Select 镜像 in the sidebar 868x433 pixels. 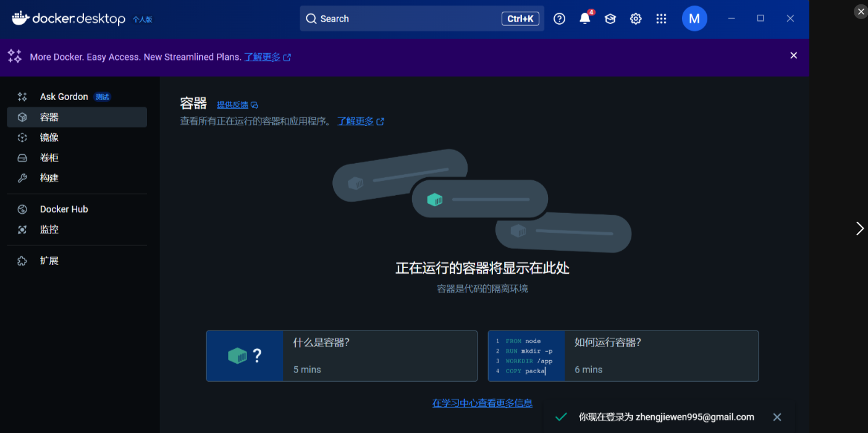tap(77, 137)
